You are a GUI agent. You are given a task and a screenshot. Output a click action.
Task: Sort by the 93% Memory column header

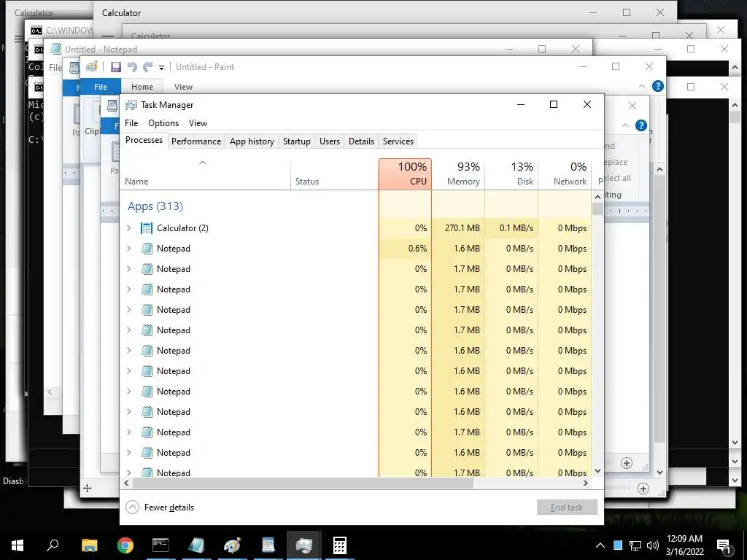click(458, 174)
